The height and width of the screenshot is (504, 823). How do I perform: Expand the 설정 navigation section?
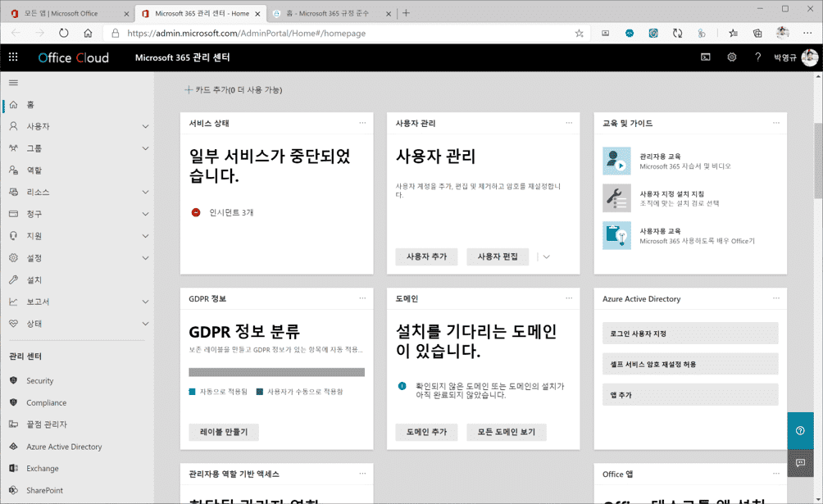click(145, 258)
